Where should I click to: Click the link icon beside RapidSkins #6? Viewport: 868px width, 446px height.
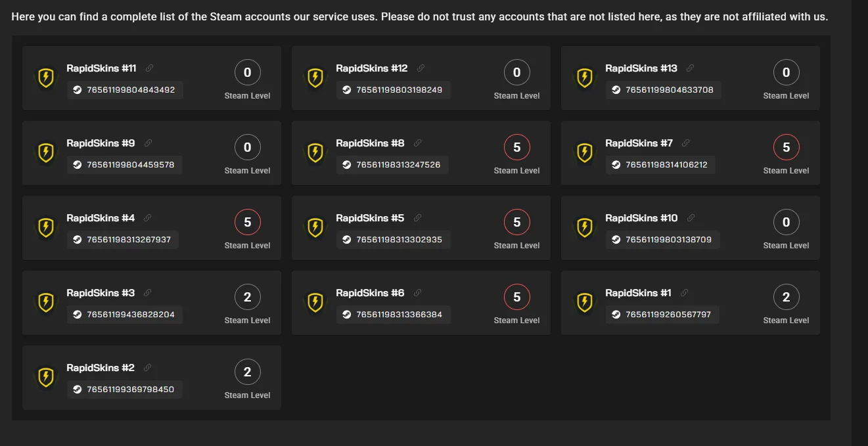coord(417,293)
